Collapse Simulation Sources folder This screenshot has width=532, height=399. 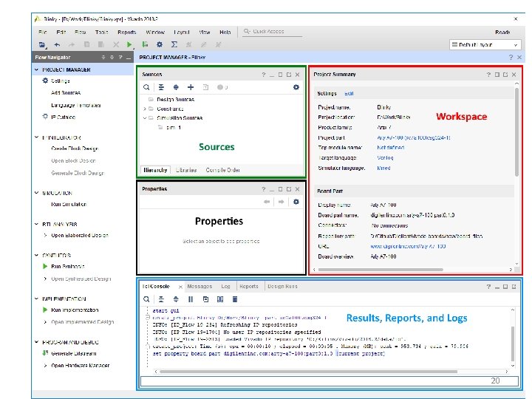pos(145,118)
